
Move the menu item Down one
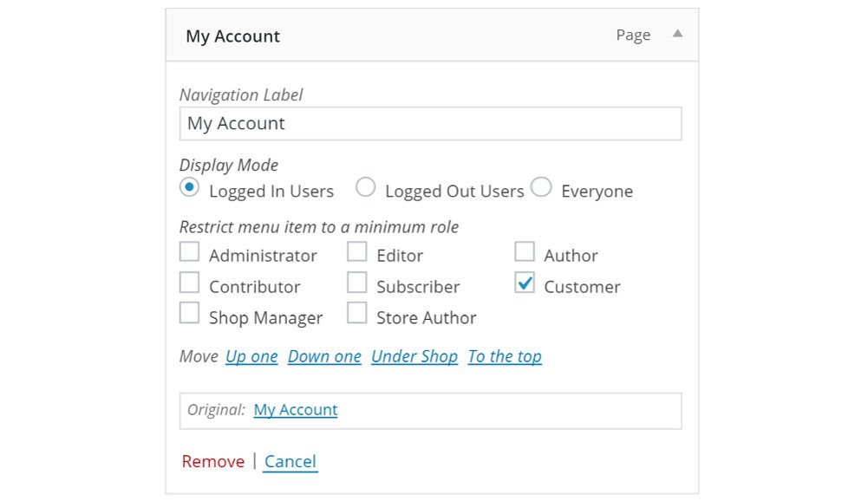[324, 356]
